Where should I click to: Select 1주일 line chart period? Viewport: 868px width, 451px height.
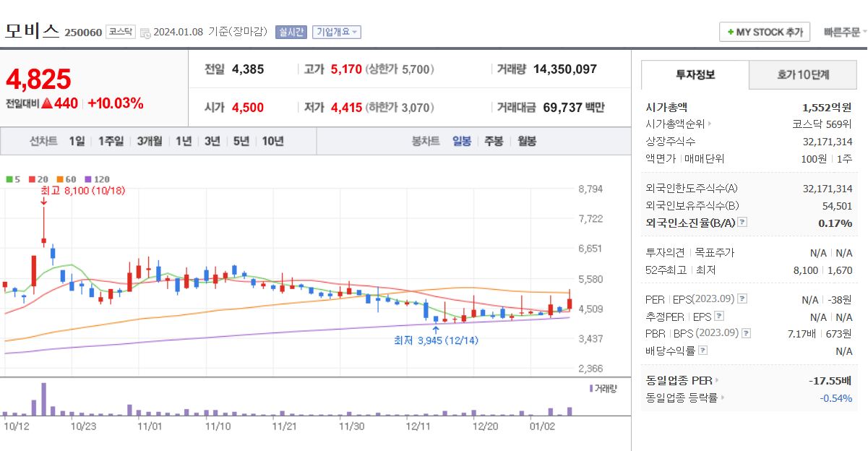pyautogui.click(x=111, y=141)
